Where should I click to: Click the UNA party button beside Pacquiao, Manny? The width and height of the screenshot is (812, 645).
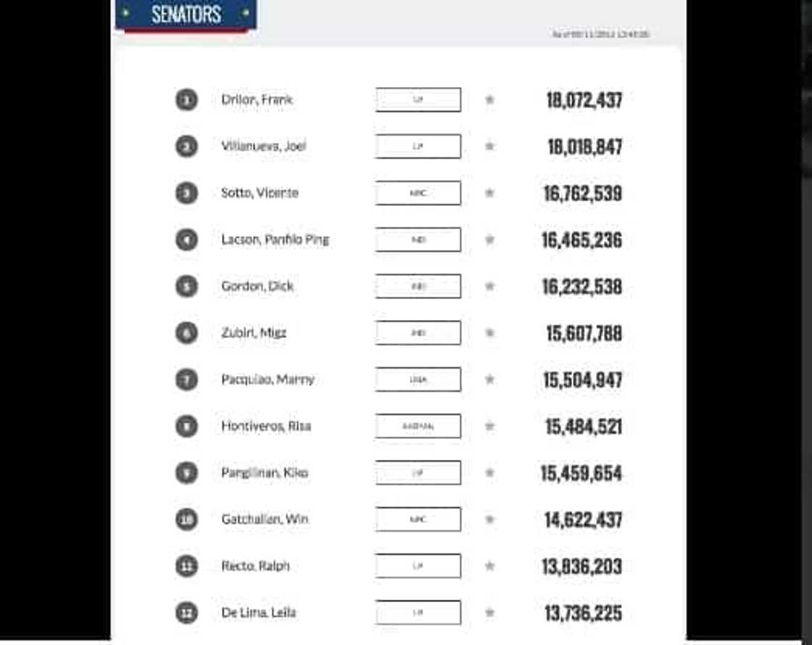(418, 379)
